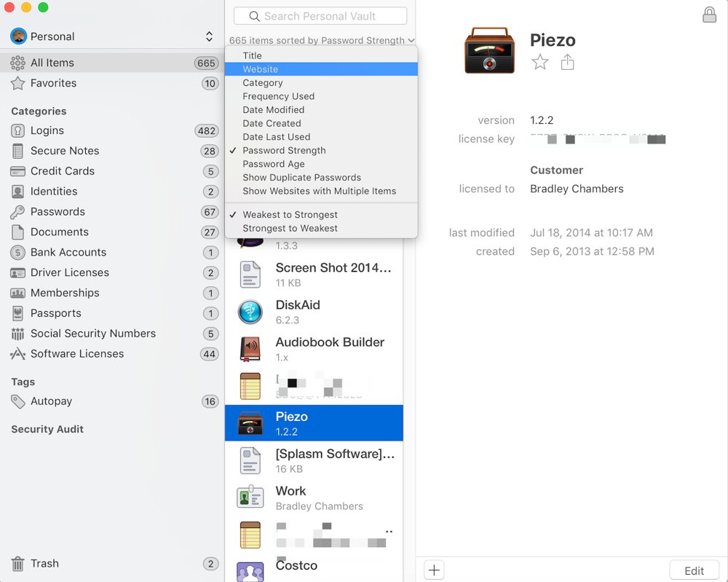Click the DiskAid app icon in list
Image resolution: width=728 pixels, height=582 pixels.
click(250, 312)
